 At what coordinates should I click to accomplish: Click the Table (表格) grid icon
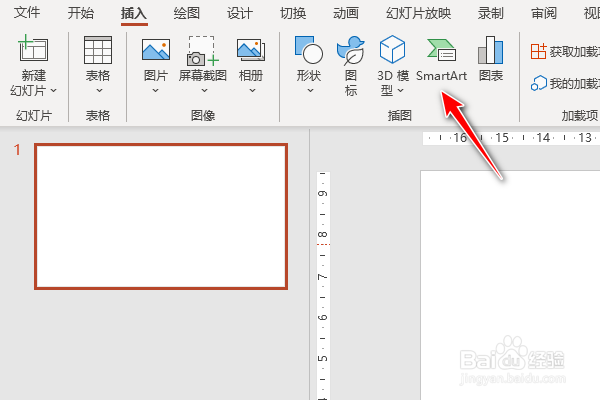click(98, 50)
